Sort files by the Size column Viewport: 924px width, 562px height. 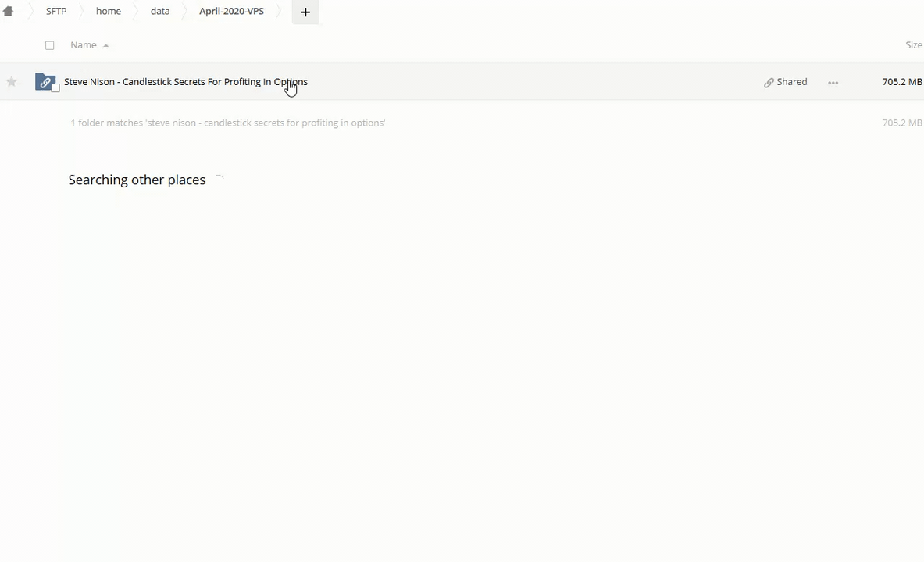pos(913,45)
